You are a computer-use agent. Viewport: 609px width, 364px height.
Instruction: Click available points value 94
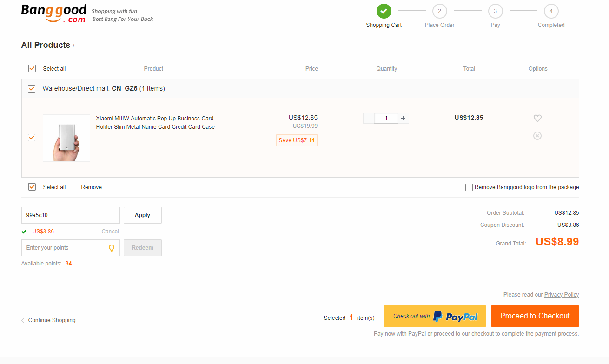[x=68, y=264]
